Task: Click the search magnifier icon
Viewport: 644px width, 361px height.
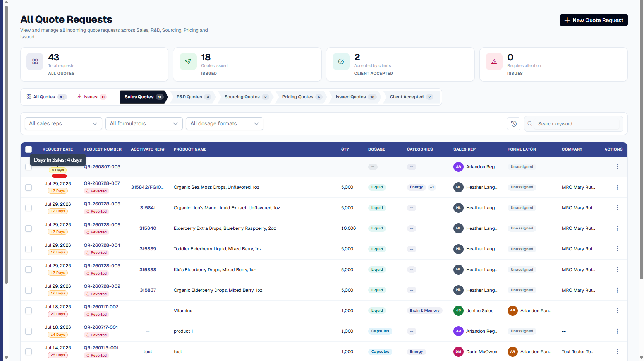Action: [530, 124]
